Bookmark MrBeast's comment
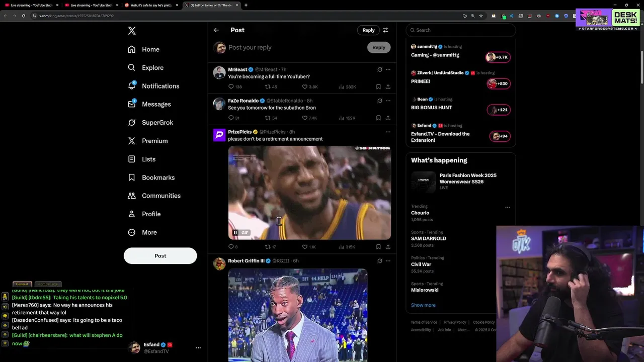644x362 pixels. [x=378, y=86]
